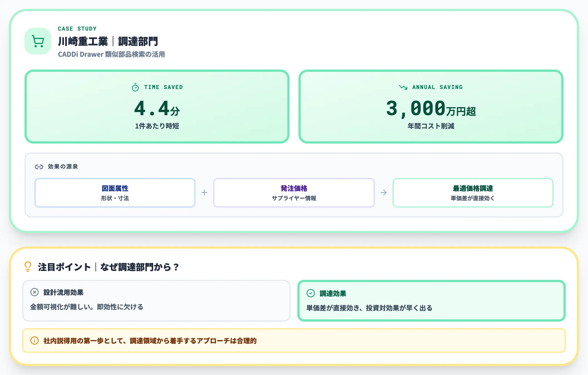Click the circled X icon near 設計流用効果

pos(34,293)
